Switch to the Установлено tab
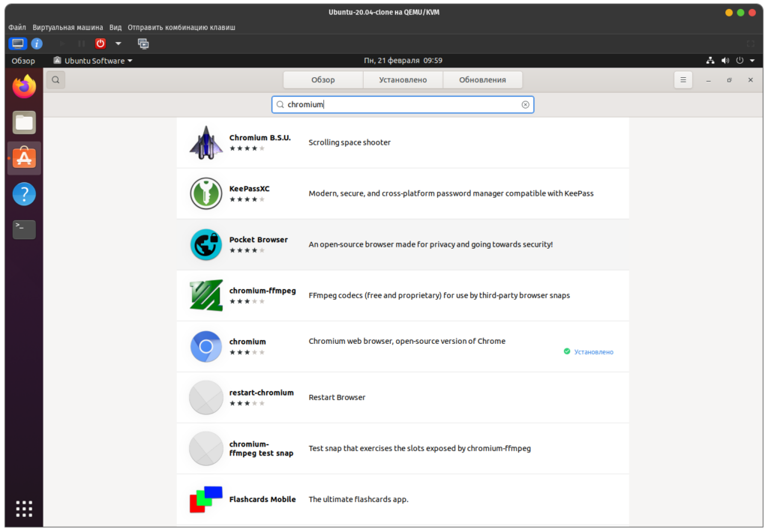Viewport: 768px width, 532px height. [403, 79]
